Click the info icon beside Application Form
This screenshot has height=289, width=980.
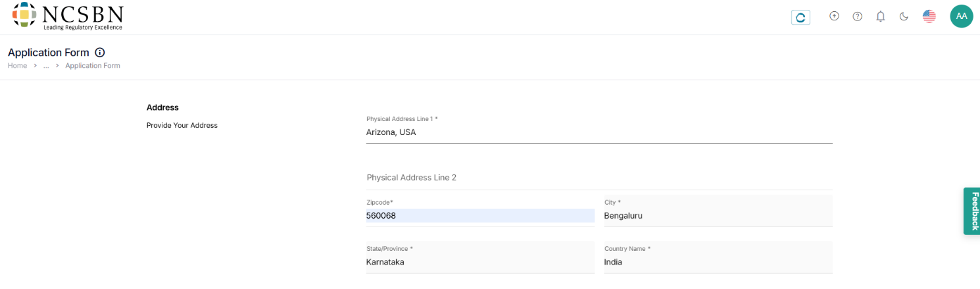pos(100,53)
